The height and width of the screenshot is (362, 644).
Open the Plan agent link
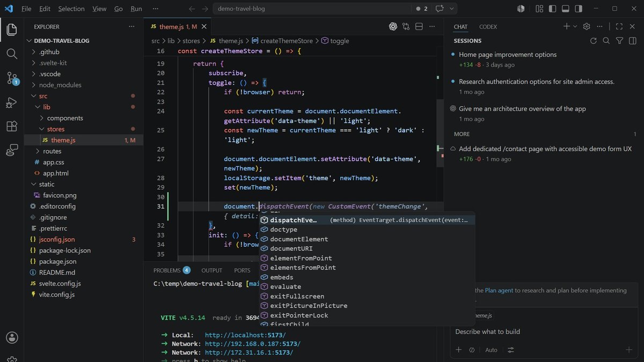tap(499, 290)
